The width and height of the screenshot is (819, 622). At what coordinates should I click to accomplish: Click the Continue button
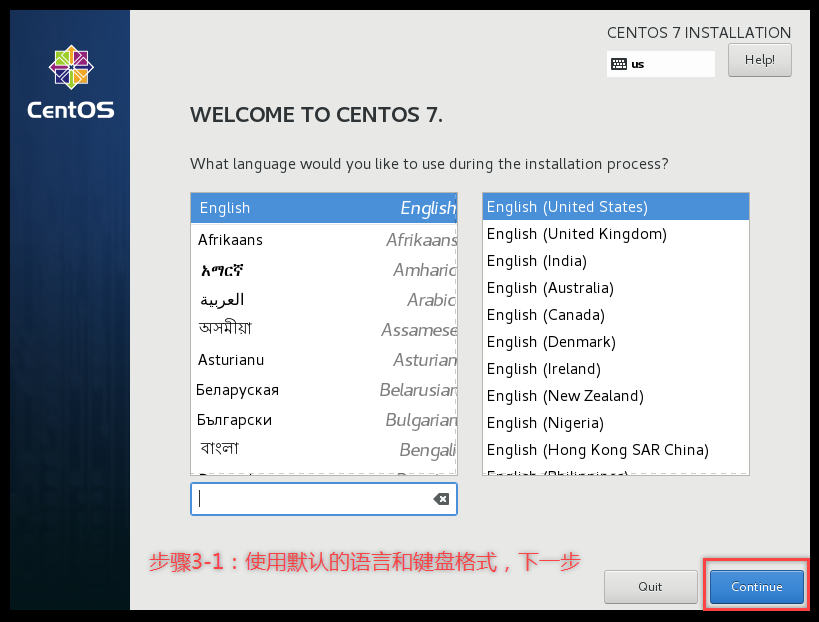coord(756,586)
